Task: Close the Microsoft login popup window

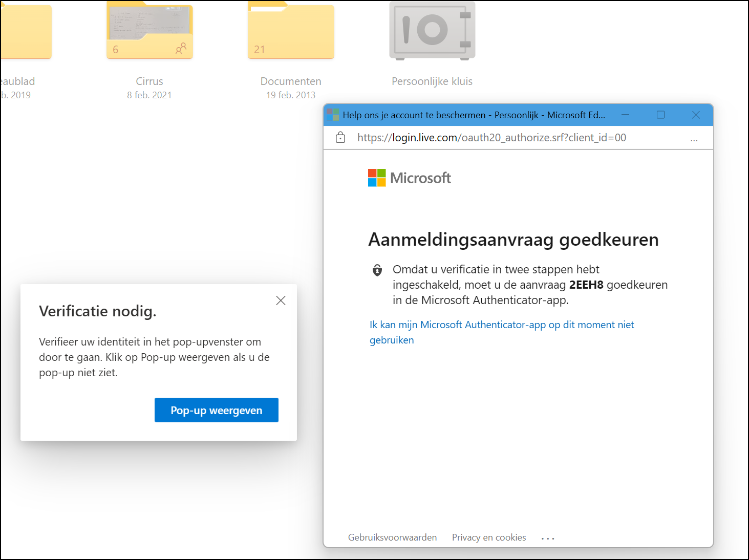Action: 696,115
